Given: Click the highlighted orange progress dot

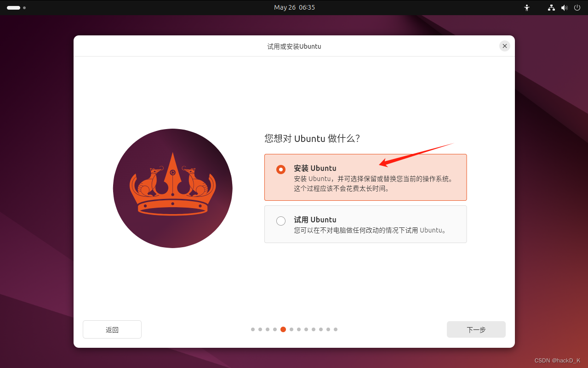Looking at the screenshot, I should tap(283, 329).
